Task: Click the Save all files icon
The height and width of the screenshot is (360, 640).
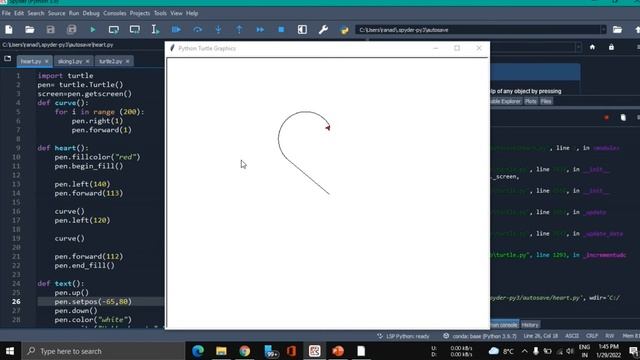Action: 71,30
